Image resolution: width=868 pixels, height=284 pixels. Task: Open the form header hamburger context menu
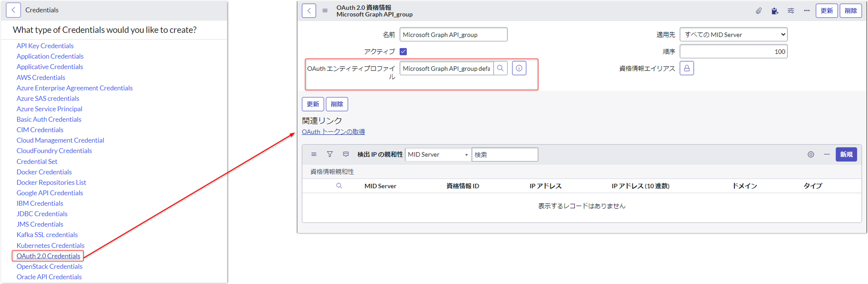(325, 11)
